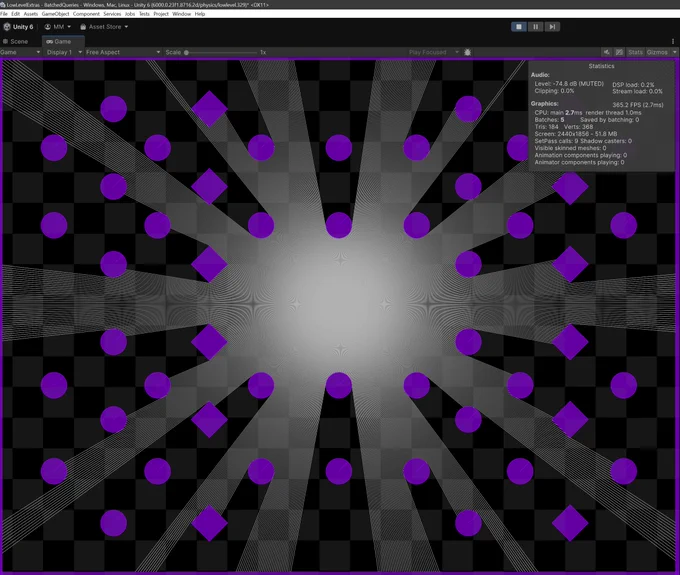
Task: Open the File menu
Action: point(4,14)
